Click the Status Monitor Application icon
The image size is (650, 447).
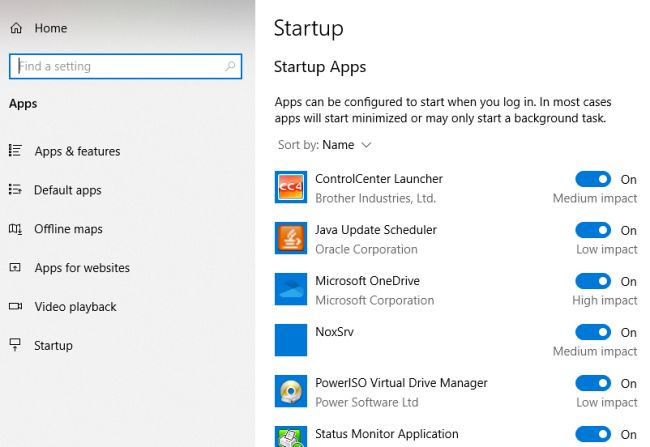click(291, 437)
